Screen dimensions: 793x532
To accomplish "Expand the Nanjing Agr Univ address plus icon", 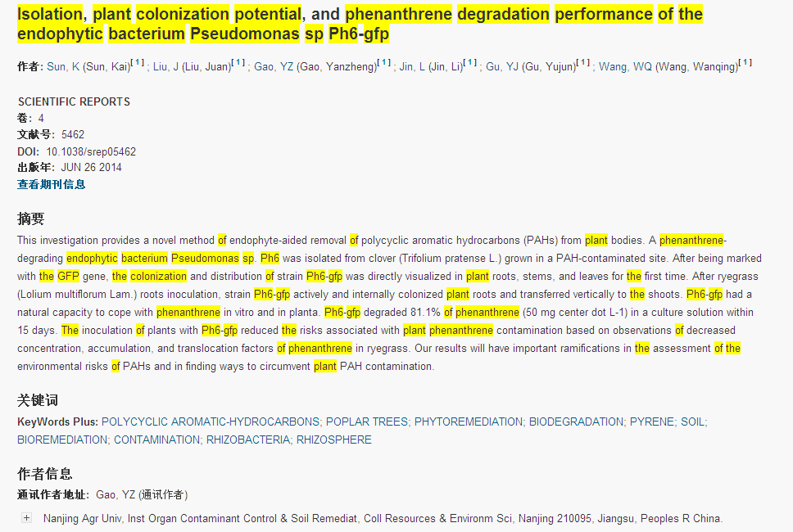I will click(27, 518).
